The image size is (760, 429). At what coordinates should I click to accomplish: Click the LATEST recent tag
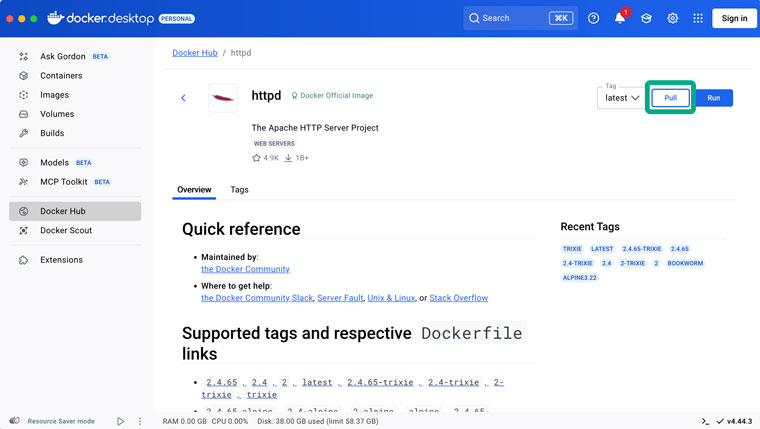click(602, 249)
